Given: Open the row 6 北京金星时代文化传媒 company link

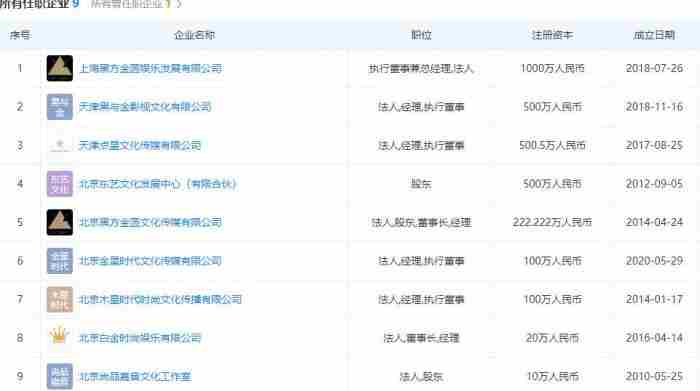Looking at the screenshot, I should (150, 261).
